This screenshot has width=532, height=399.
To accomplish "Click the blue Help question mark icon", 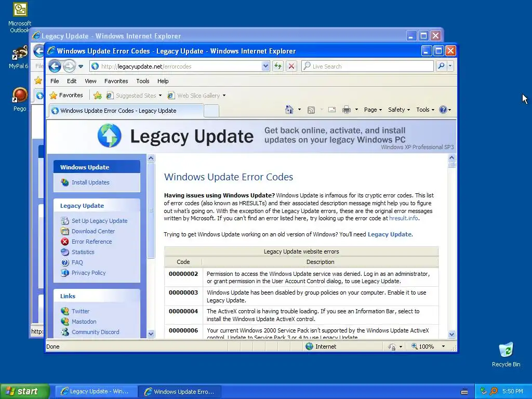I will coord(443,110).
